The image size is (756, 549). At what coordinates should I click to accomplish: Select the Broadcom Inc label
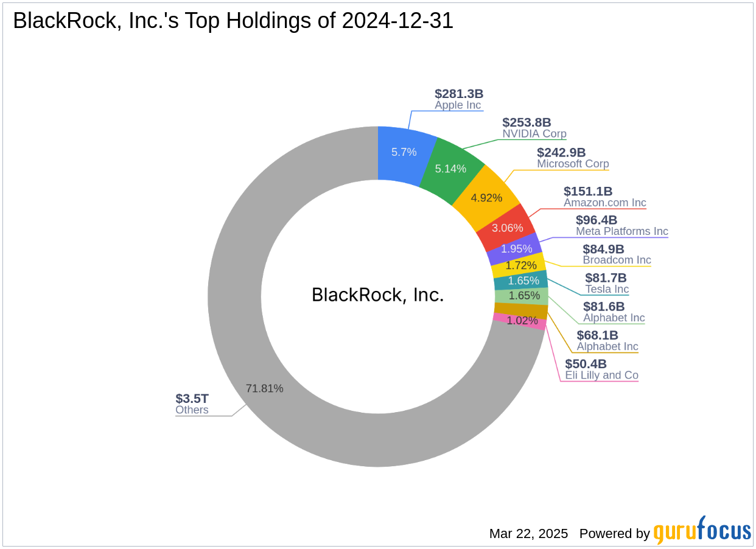pos(617,260)
